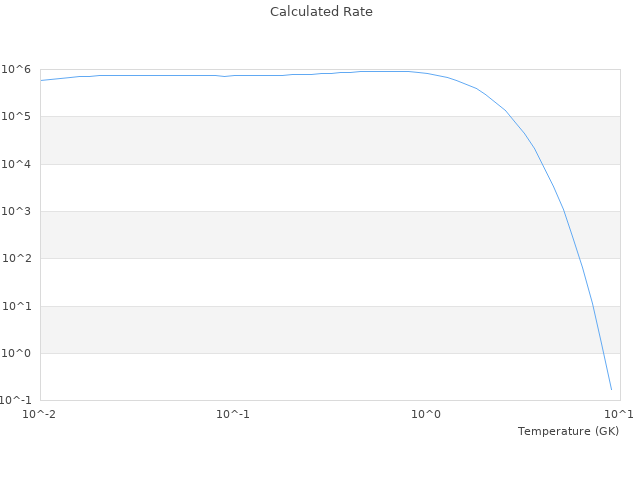The width and height of the screenshot is (640, 480).
Task: Select the 10^0 label on the x-axis
Action: coord(426,414)
